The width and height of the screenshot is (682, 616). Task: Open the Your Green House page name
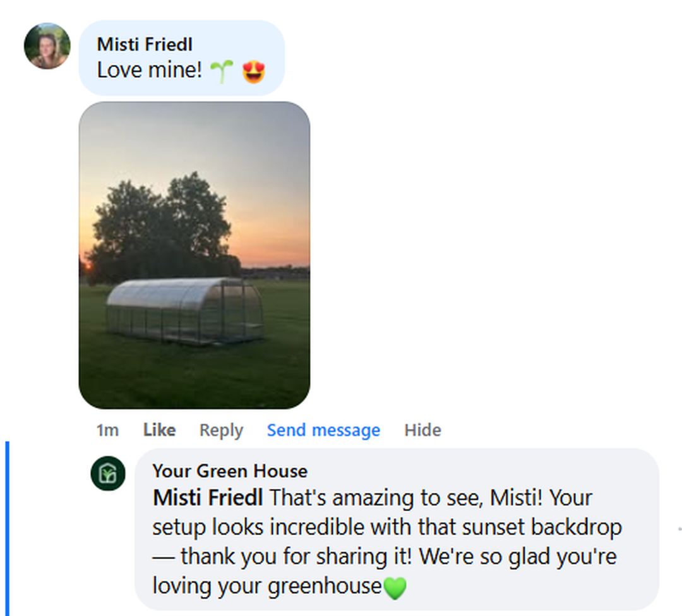point(230,471)
